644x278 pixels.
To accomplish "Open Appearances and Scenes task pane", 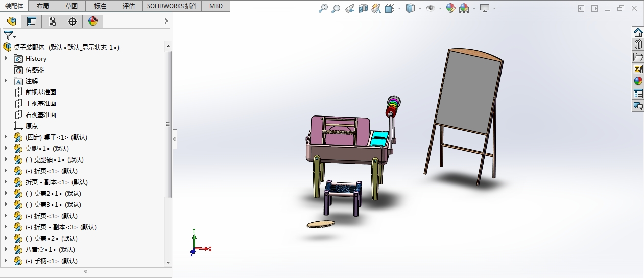I will [x=638, y=81].
